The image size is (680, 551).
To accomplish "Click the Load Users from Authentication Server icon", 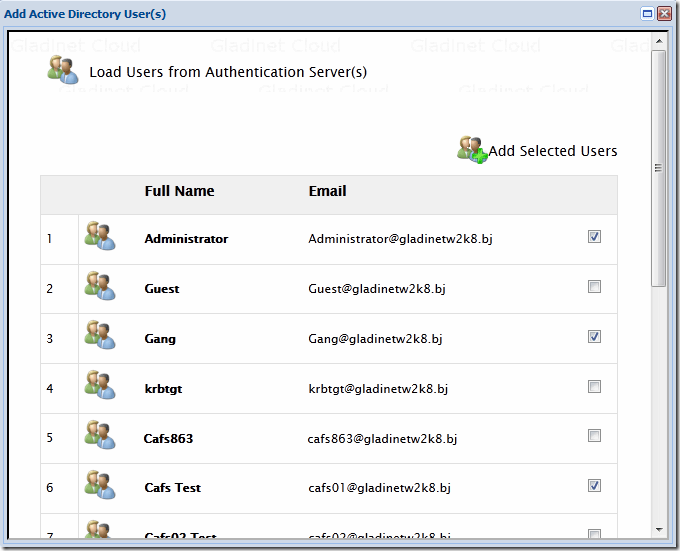I will (63, 69).
